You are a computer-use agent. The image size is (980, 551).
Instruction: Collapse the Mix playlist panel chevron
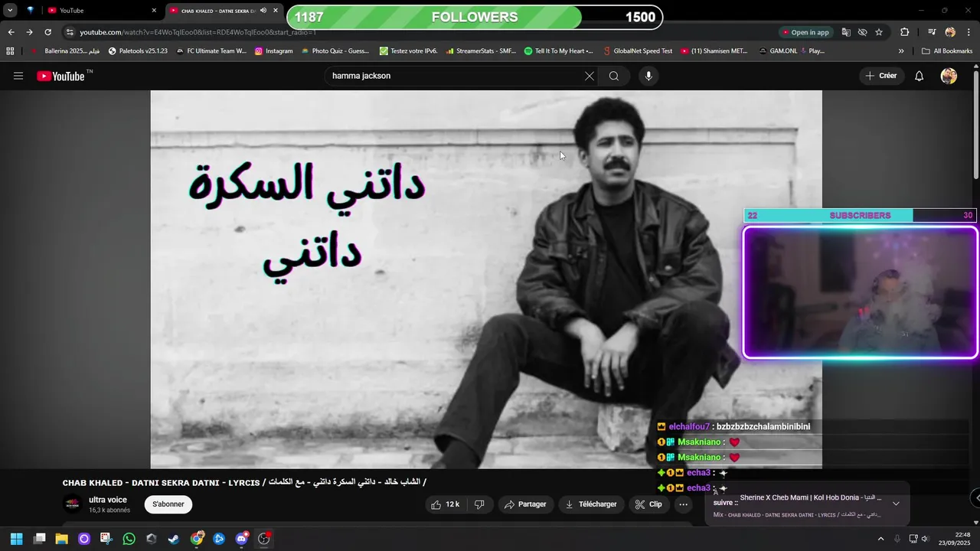(x=896, y=504)
